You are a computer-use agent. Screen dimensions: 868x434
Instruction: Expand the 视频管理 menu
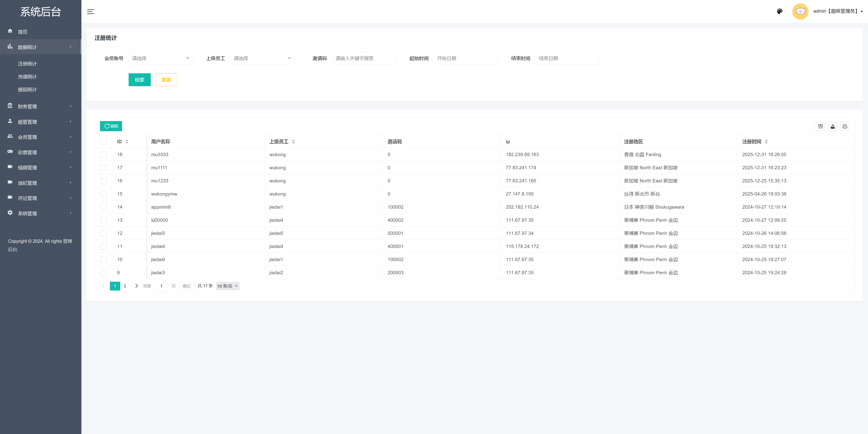[x=40, y=168]
